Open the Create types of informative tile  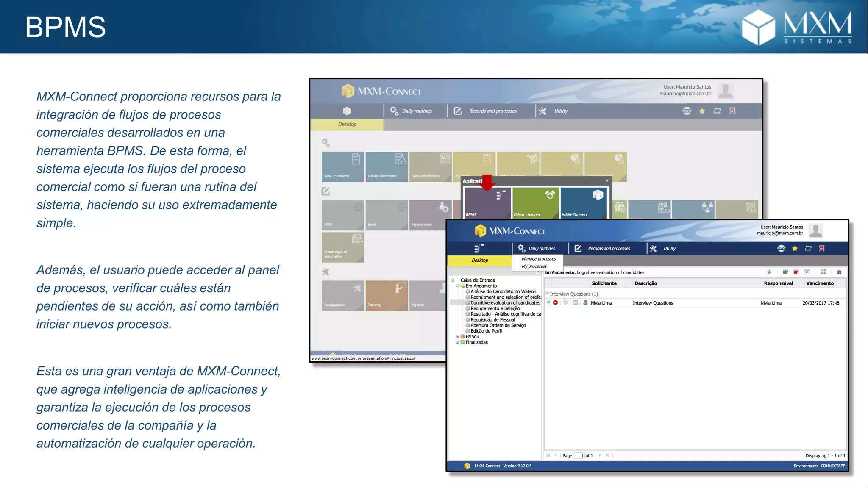[x=343, y=247]
